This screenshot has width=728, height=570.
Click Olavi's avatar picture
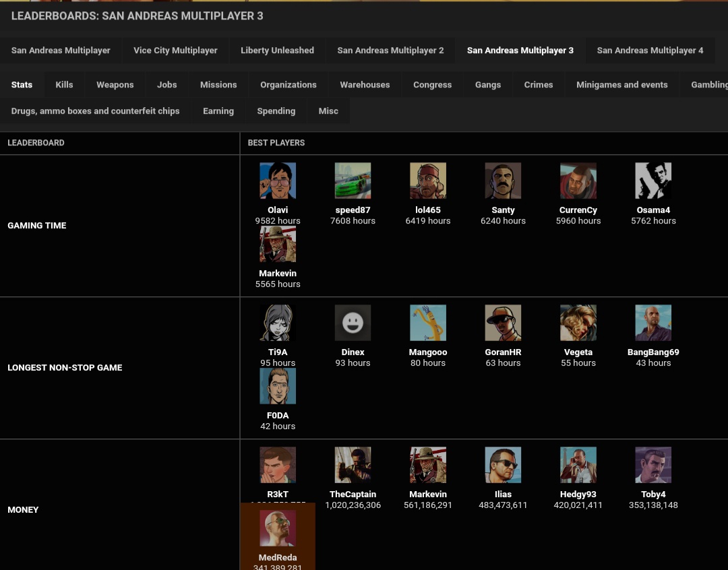coord(278,181)
